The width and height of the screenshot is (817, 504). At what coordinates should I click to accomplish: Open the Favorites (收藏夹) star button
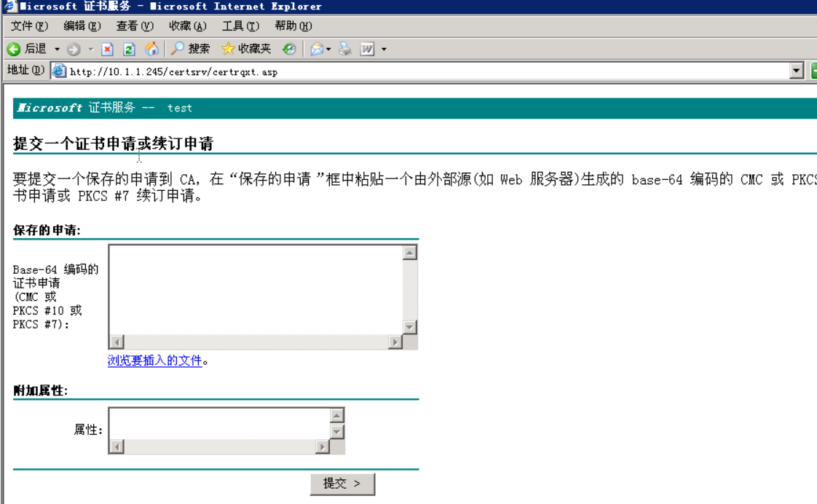(246, 49)
